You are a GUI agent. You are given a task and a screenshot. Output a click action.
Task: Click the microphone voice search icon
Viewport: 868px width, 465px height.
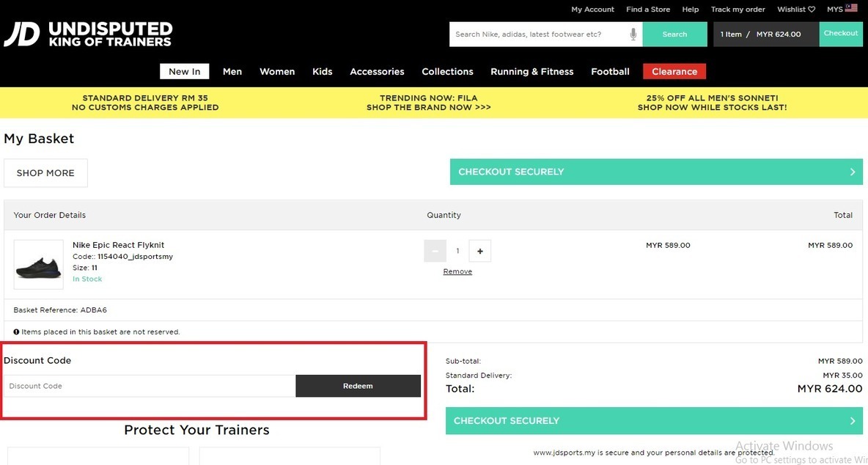tap(633, 34)
